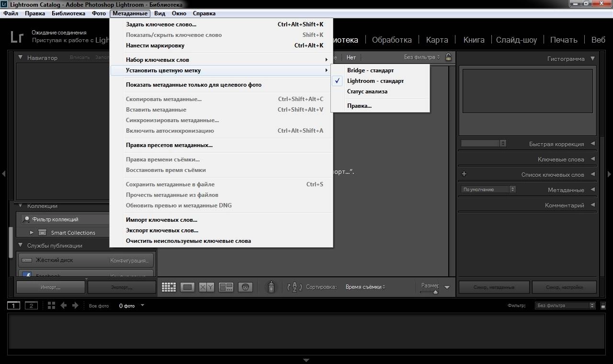Open the Правка menu
613x364 pixels.
35,13
